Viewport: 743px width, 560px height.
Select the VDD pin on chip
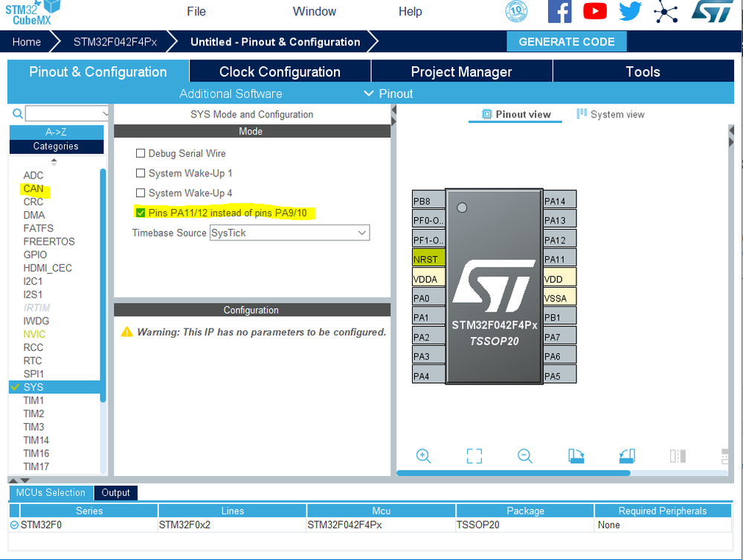coord(559,279)
